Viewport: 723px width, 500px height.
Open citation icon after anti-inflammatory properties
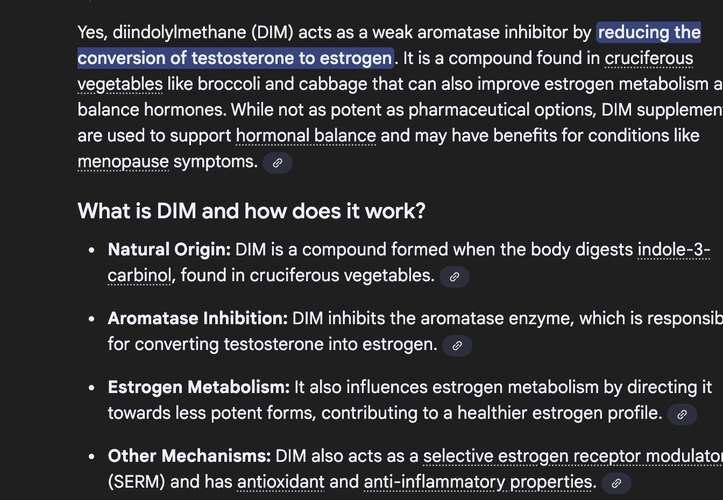[616, 483]
